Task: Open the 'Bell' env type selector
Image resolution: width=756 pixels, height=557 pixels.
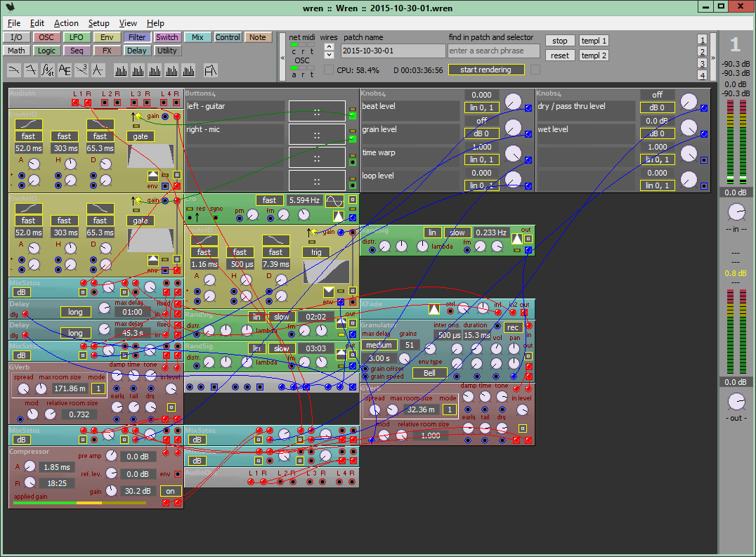Action: (429, 373)
